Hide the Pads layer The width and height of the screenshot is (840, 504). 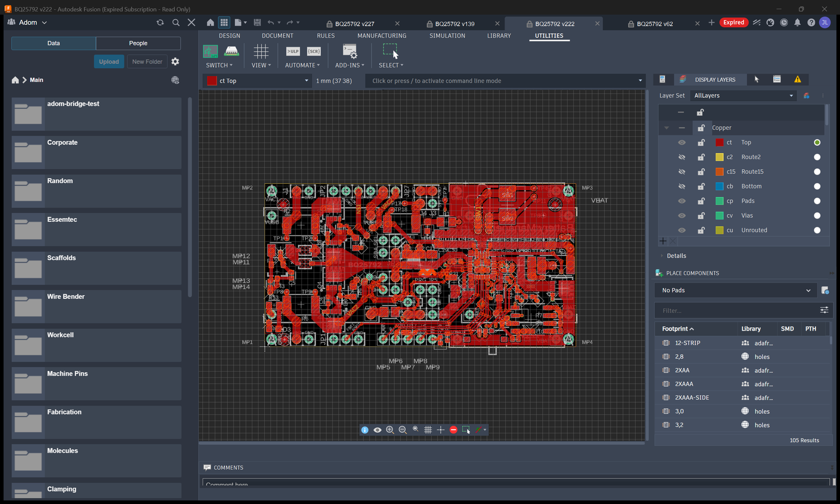[x=682, y=201]
